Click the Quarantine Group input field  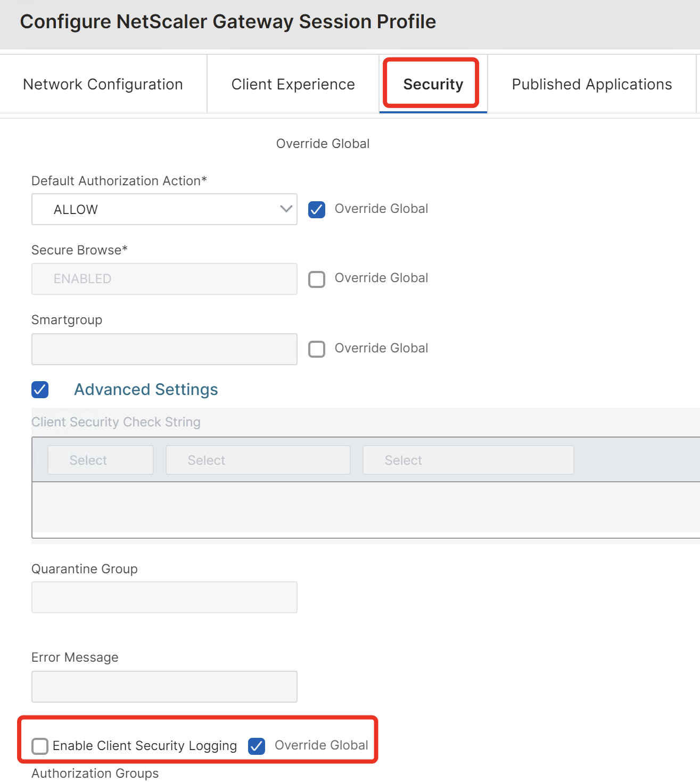tap(164, 597)
